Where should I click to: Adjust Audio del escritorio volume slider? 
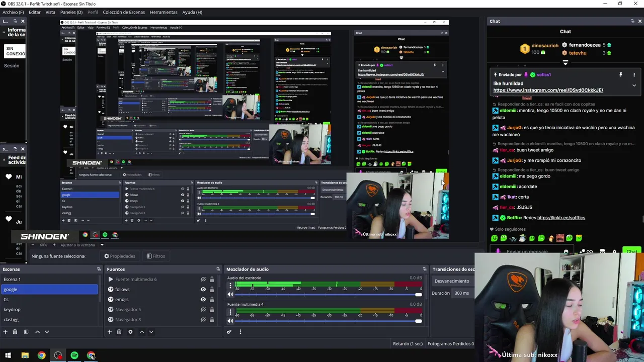coord(328,295)
